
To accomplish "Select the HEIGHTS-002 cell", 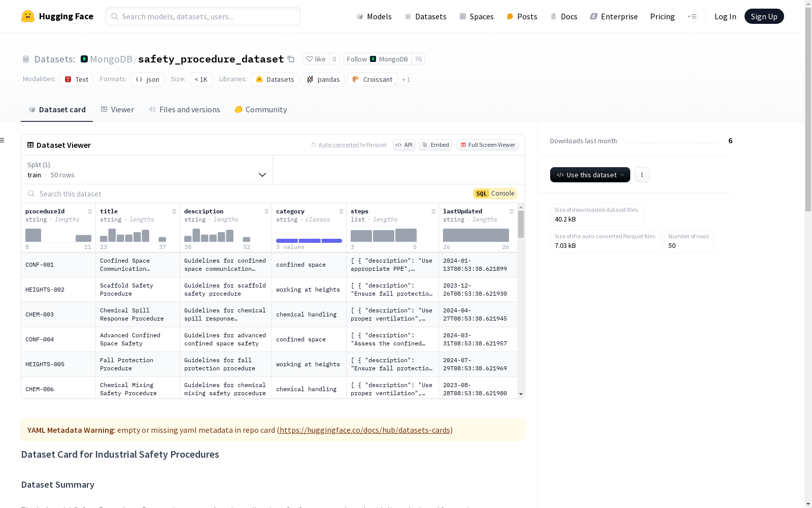I will click(x=58, y=290).
